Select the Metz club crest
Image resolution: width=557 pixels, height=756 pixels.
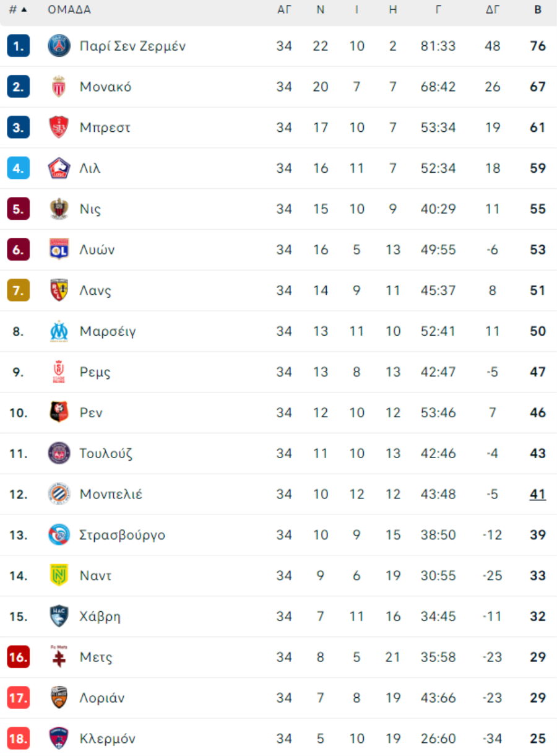point(59,657)
